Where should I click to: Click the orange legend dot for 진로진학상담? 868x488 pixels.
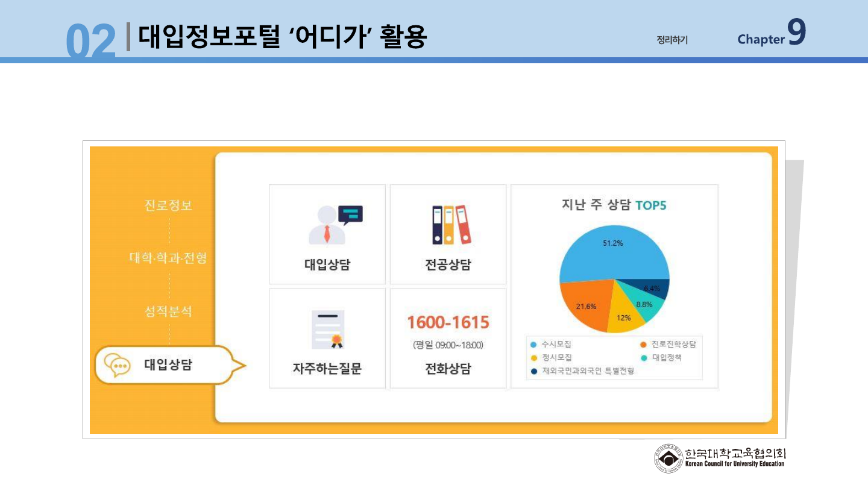(643, 345)
